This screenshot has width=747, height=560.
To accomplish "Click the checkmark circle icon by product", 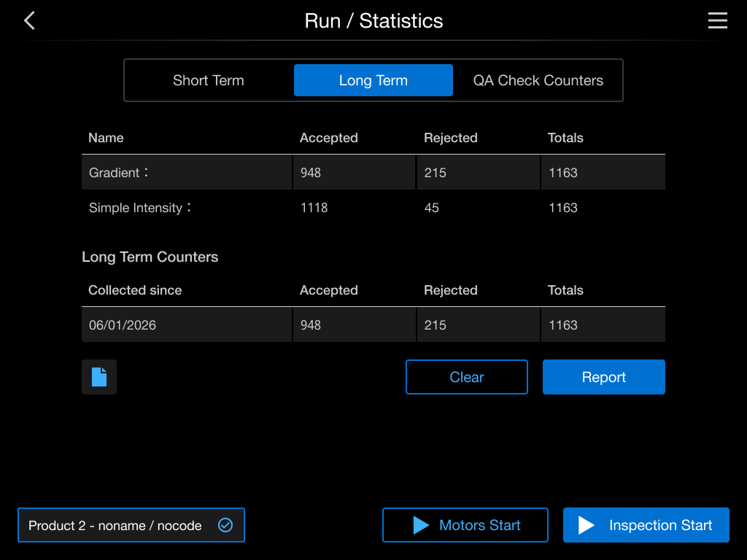I will [225, 525].
